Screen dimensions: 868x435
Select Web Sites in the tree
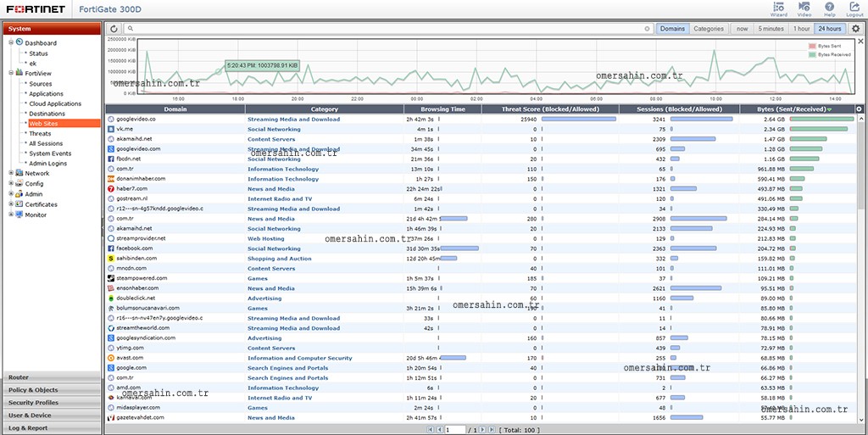(x=64, y=124)
